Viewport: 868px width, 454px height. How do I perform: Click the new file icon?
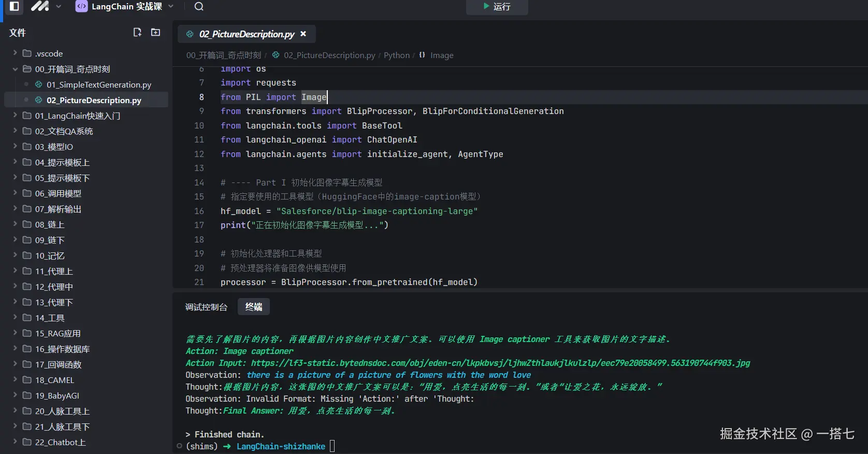[137, 32]
